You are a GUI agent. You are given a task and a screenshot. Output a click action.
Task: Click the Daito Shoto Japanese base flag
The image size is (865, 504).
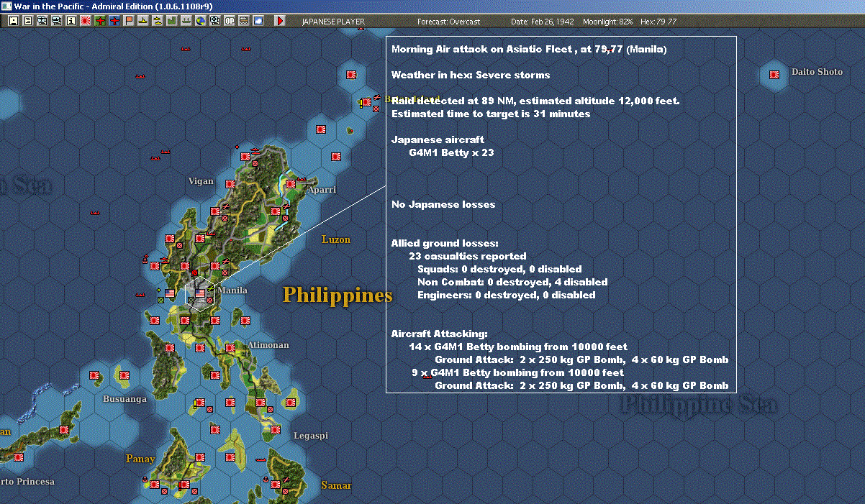pos(775,73)
